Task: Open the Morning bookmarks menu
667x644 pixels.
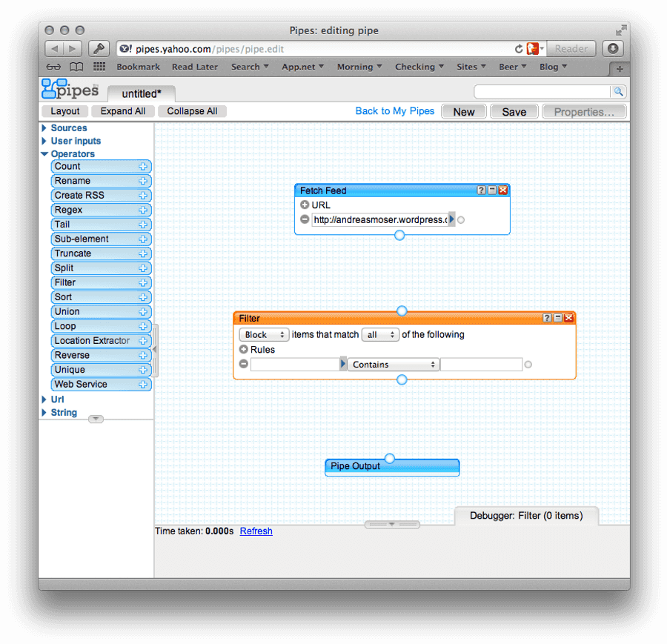Action: (359, 67)
